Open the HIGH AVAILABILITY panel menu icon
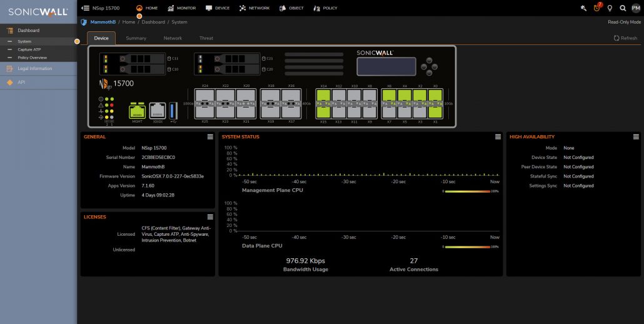The width and height of the screenshot is (644, 324). [x=636, y=137]
